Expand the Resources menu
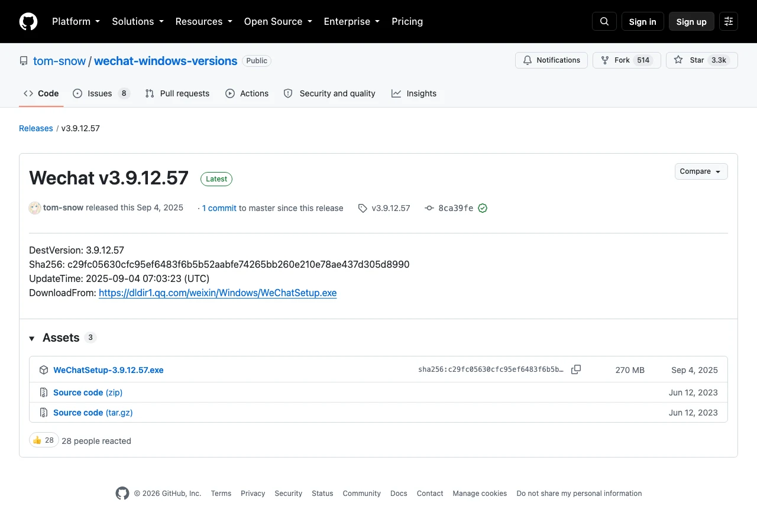 click(204, 21)
